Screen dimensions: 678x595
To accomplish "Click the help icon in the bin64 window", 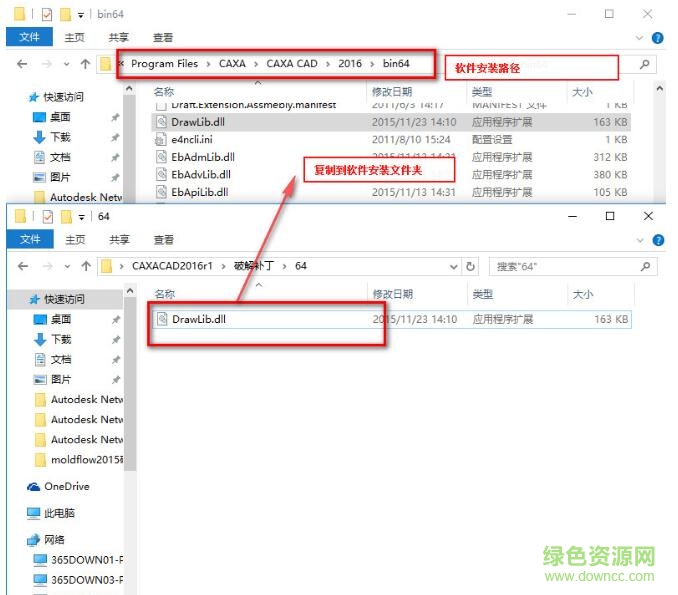I will pos(658,38).
